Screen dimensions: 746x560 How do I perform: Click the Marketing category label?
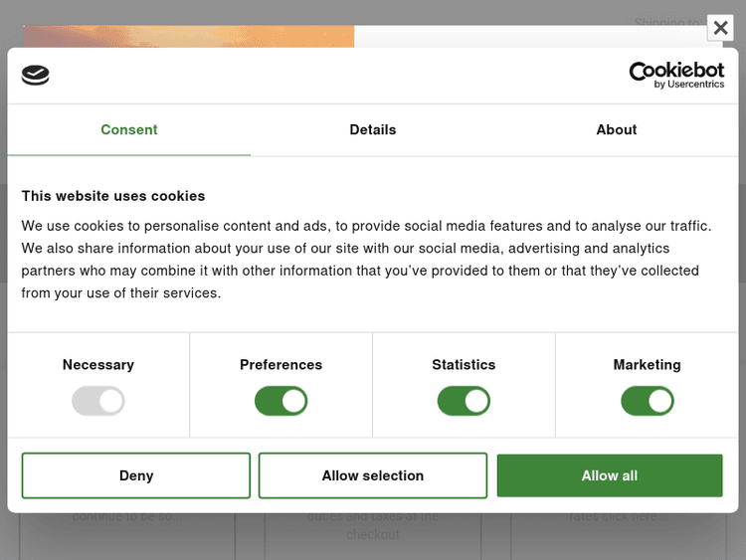pyautogui.click(x=648, y=365)
